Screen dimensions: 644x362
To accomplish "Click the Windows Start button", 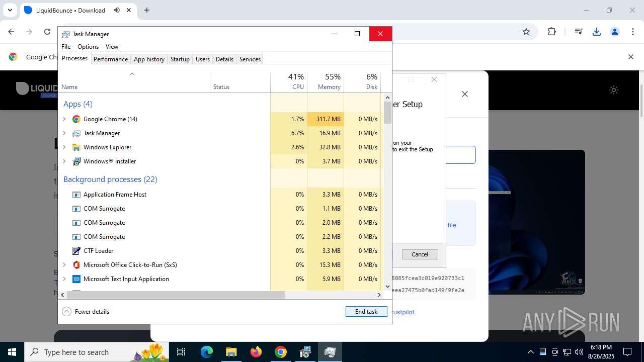I will click(12, 352).
